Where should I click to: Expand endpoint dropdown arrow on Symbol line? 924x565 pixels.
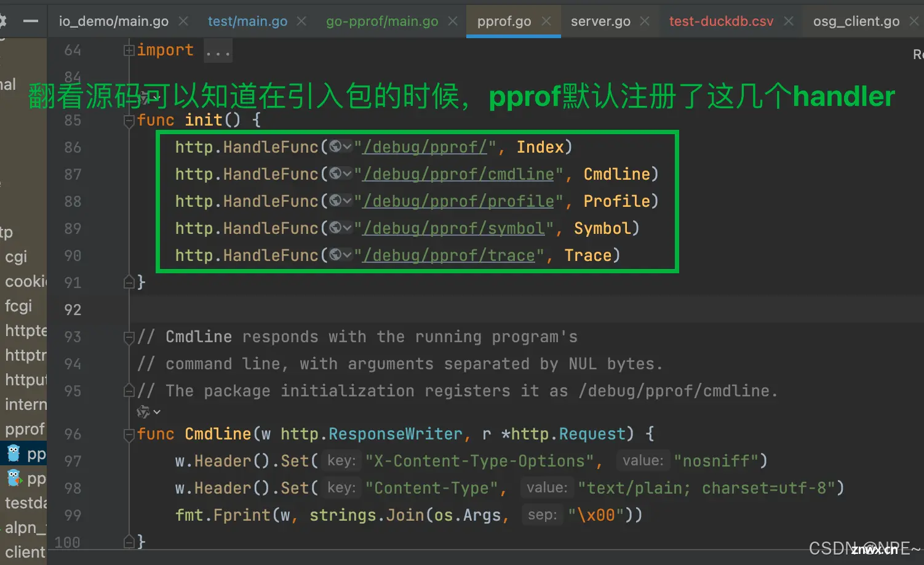click(x=348, y=228)
